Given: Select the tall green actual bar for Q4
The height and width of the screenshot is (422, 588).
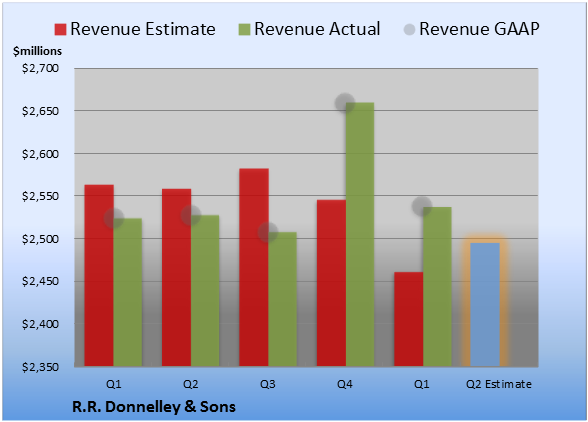Looking at the screenshot, I should (360, 234).
